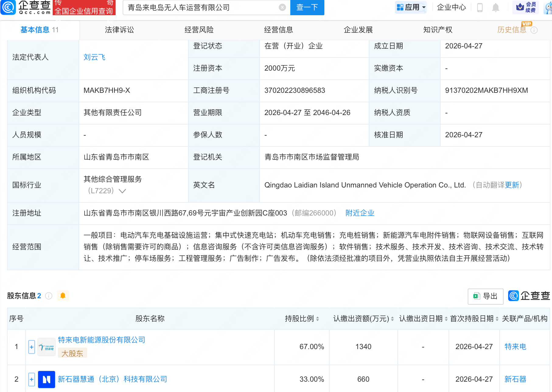
Task: Click the 查一下 search button
Action: point(307,8)
